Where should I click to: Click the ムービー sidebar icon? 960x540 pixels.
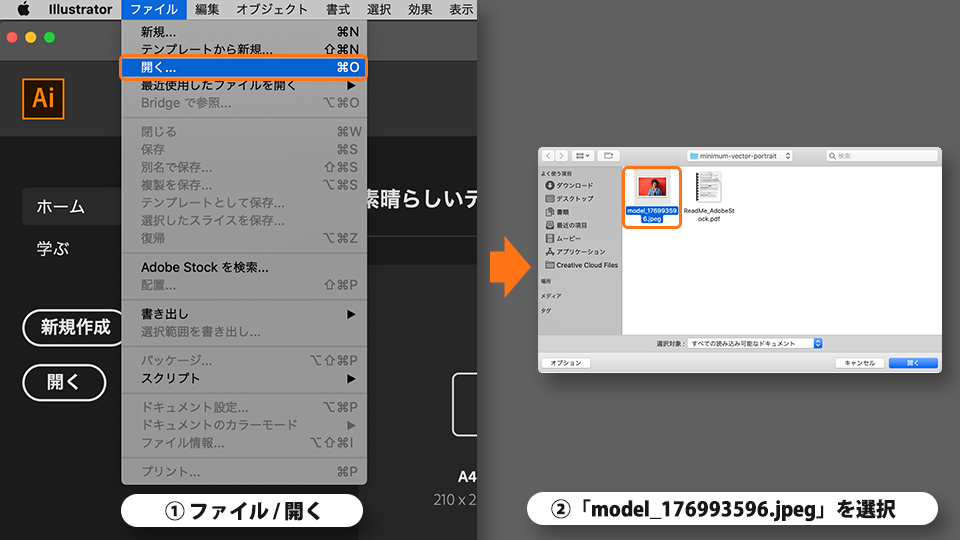tap(550, 238)
